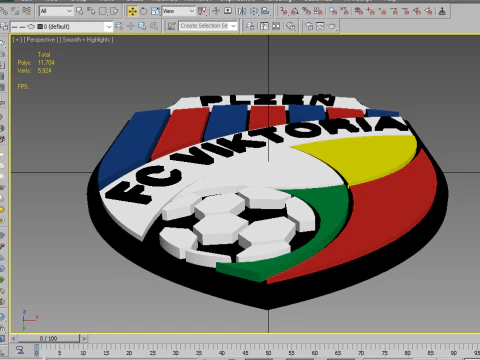Click the red-dome icon labeled XT
The image size is (480, 360).
344,11
